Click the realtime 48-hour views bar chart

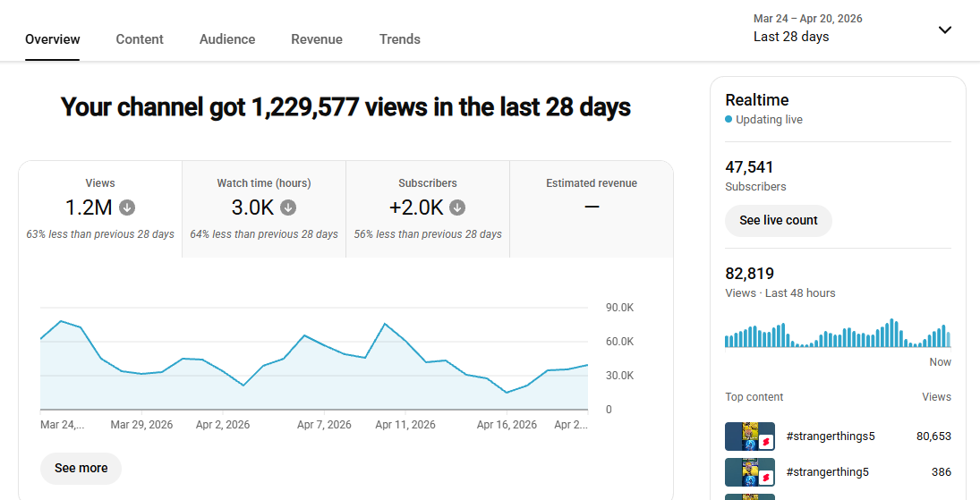click(x=837, y=334)
